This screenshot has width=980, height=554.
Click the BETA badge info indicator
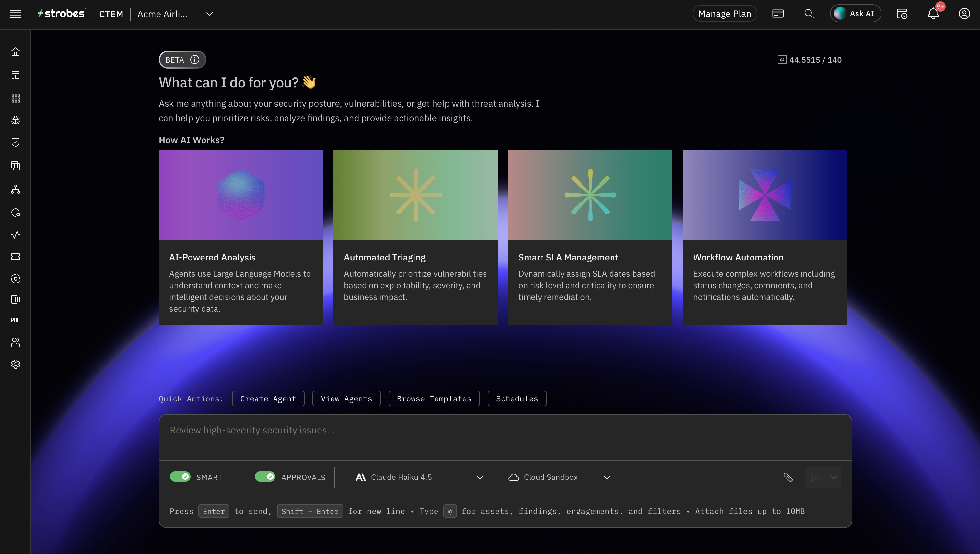click(195, 59)
